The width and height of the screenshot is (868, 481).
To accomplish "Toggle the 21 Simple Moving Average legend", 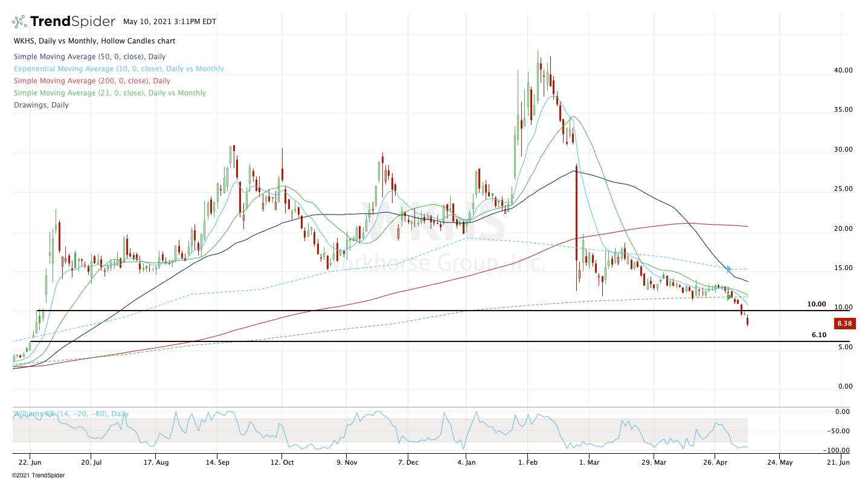I will [109, 93].
